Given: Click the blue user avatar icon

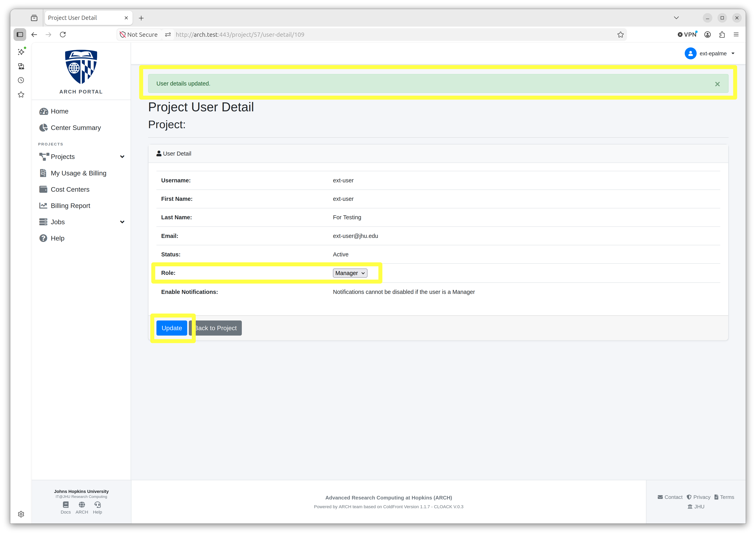Looking at the screenshot, I should click(x=690, y=53).
